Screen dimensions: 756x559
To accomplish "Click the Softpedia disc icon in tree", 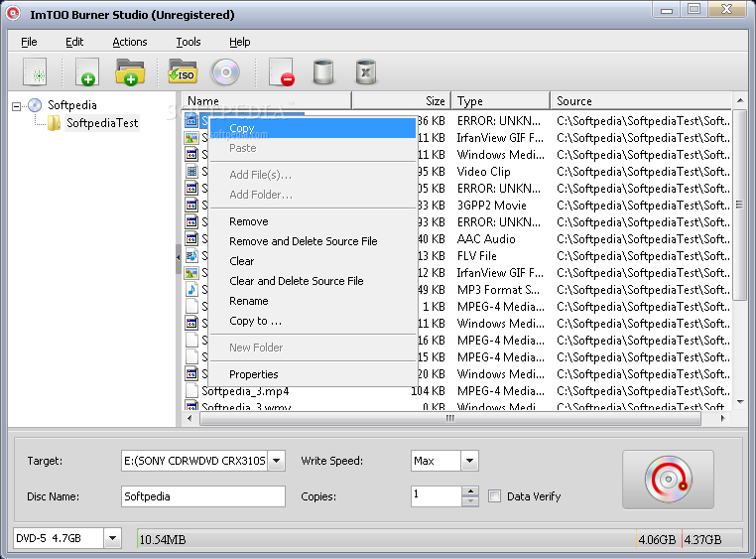I will tap(35, 105).
